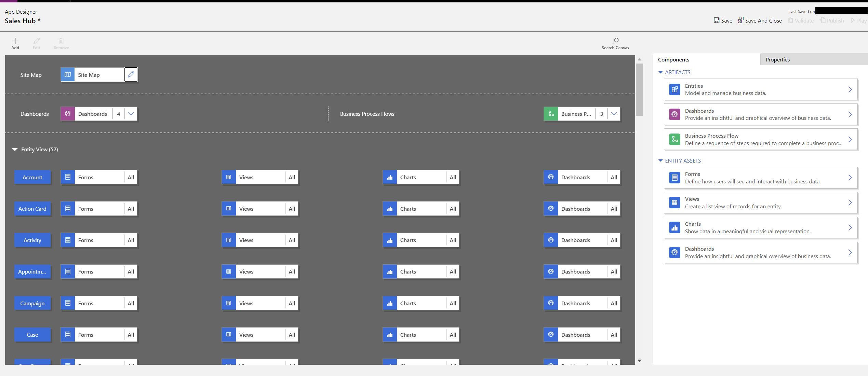
Task: Toggle Activity Views selector to All
Action: (292, 239)
